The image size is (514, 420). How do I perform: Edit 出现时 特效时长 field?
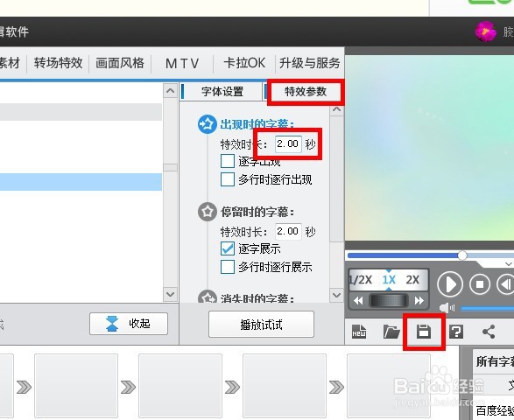pyautogui.click(x=288, y=143)
